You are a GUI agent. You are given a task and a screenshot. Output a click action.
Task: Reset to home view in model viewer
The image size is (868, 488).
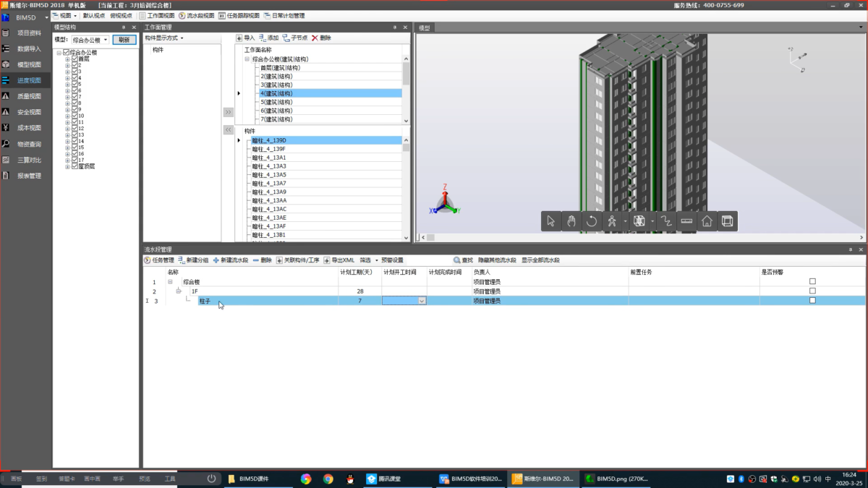click(x=707, y=221)
